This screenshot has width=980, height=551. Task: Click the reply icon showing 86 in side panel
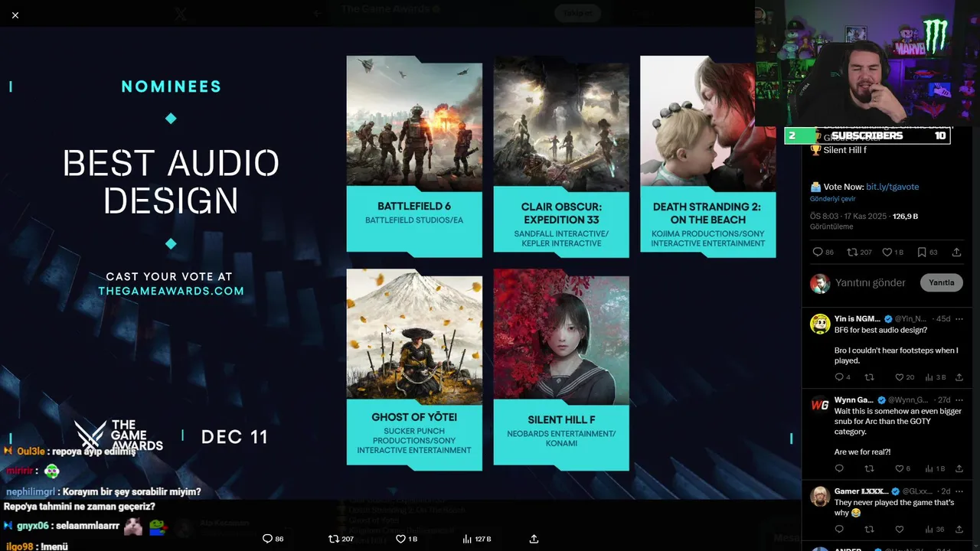[823, 252]
